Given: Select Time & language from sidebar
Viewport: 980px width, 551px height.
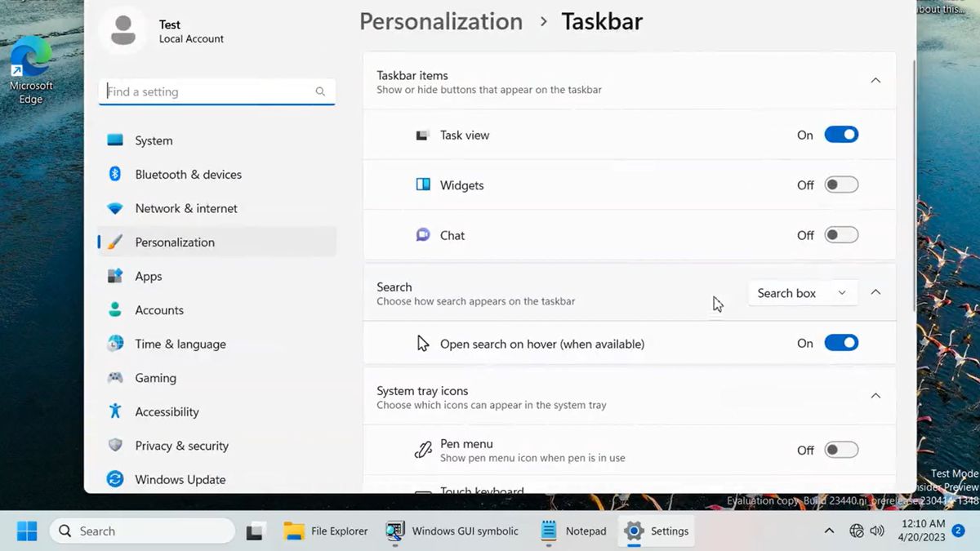Looking at the screenshot, I should pos(180,344).
